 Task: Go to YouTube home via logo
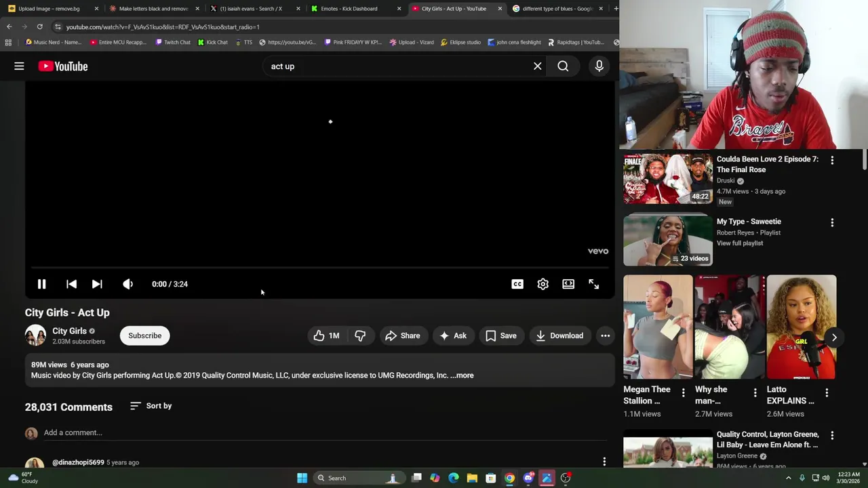[63, 66]
